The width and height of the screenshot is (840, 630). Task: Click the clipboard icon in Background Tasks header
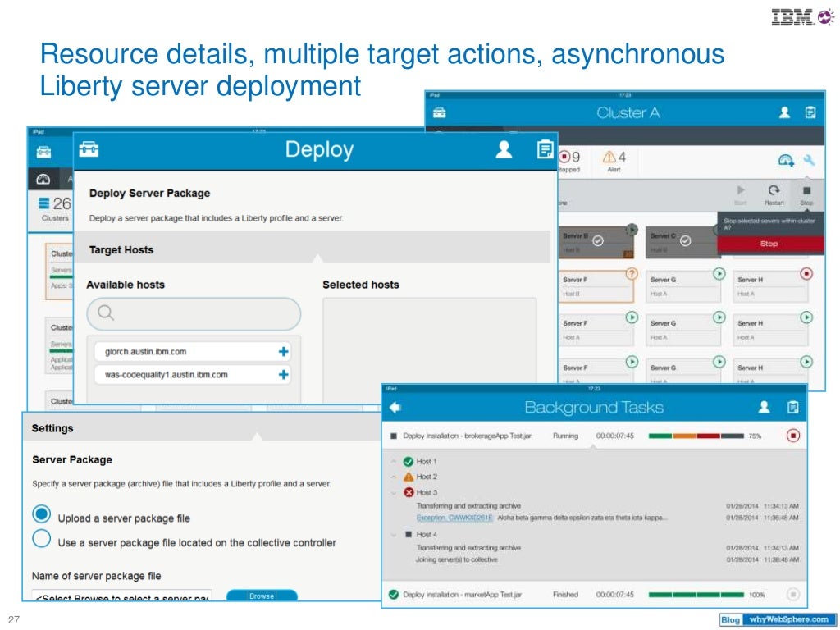coord(793,407)
